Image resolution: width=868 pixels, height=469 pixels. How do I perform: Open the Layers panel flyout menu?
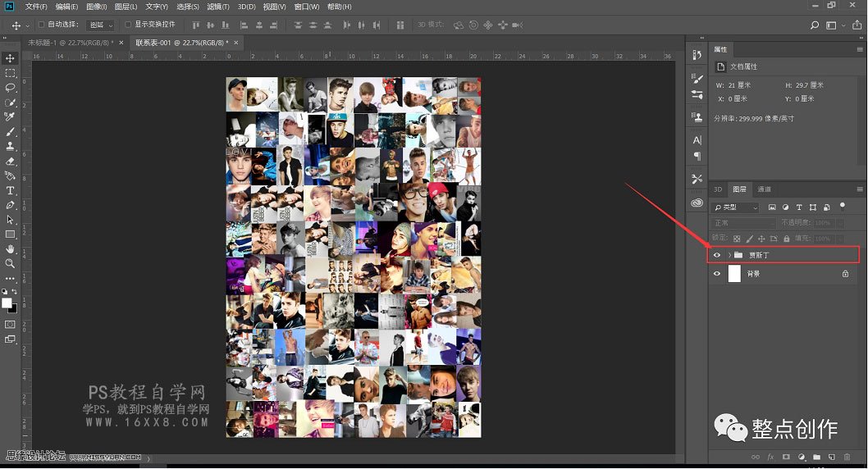click(x=860, y=189)
